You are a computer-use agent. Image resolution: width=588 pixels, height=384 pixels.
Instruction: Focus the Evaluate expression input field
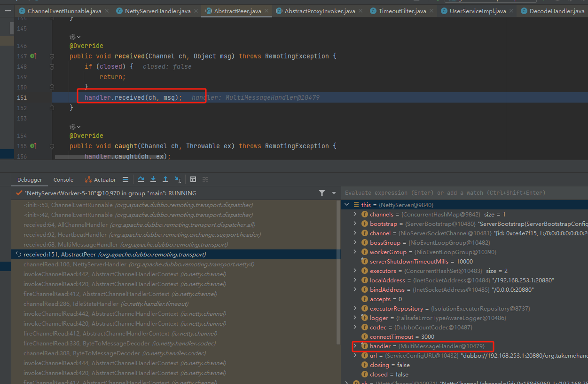point(465,193)
